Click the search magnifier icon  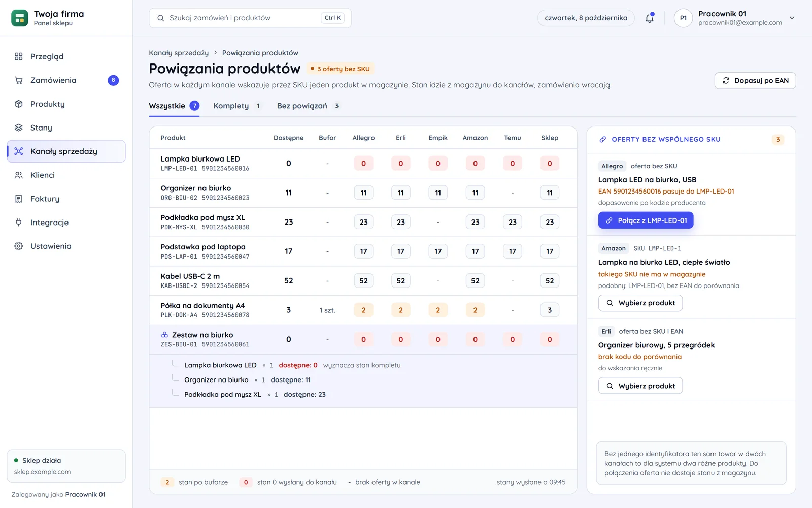pos(161,18)
